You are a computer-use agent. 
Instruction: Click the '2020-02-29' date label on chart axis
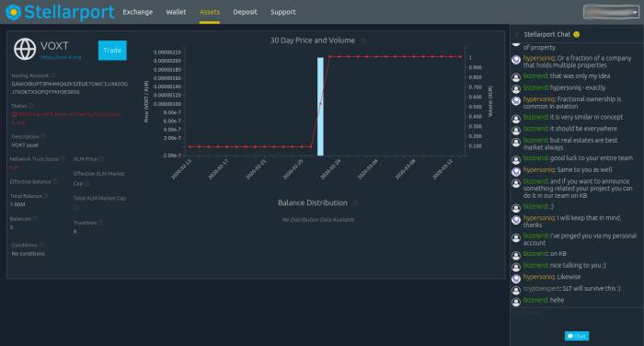point(330,169)
